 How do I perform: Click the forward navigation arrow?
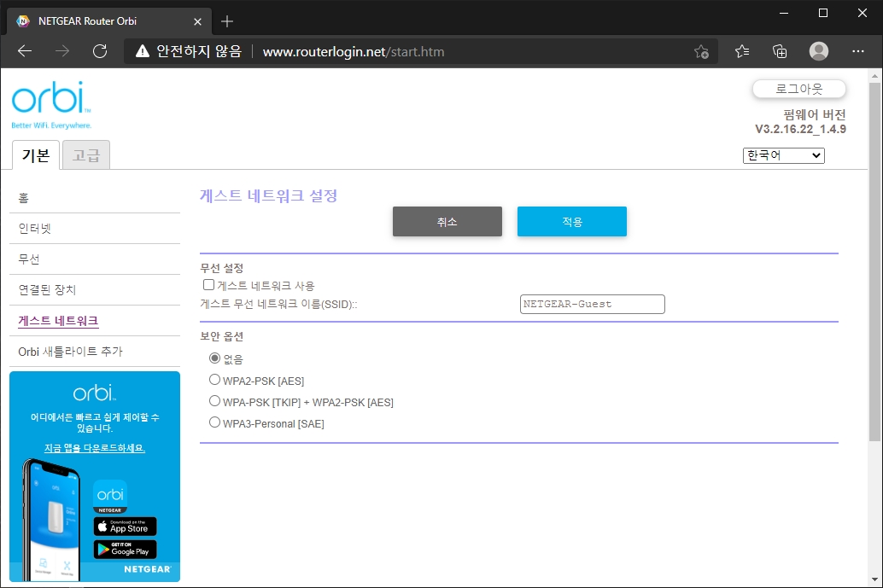tap(62, 51)
